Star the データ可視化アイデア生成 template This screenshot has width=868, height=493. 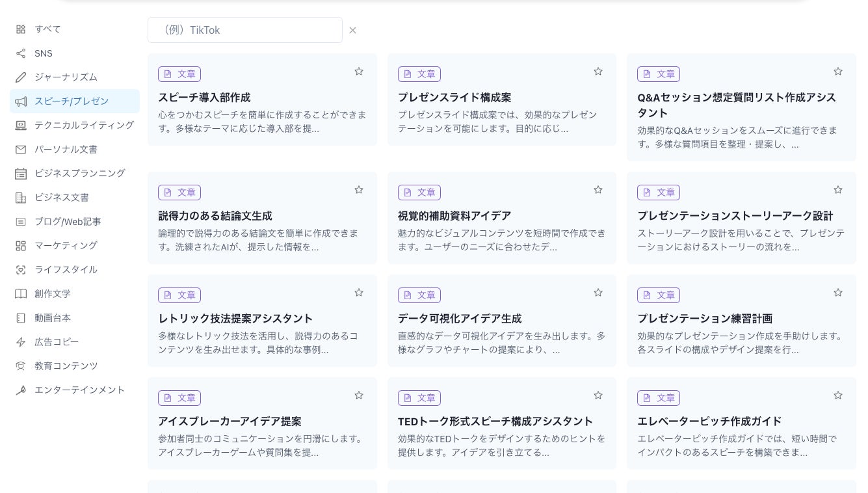598,293
